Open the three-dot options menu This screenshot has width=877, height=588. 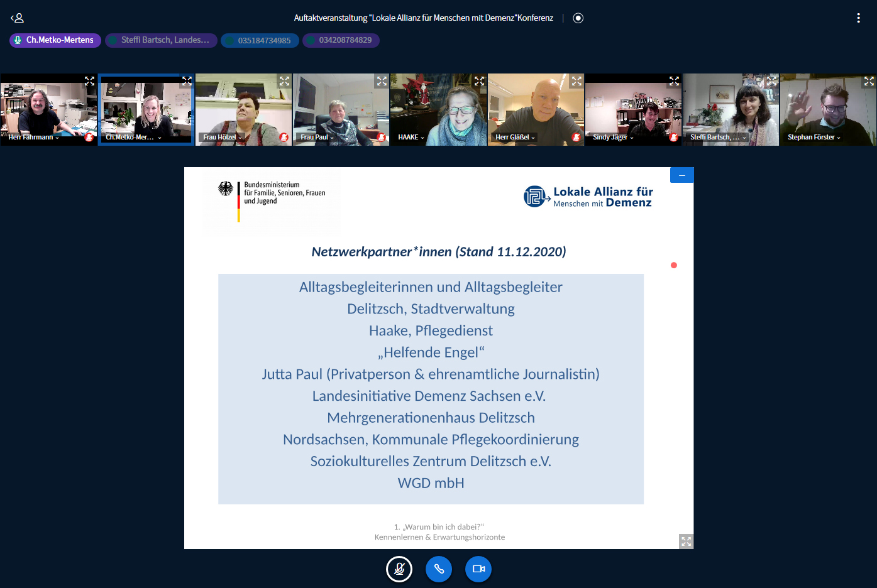click(858, 18)
